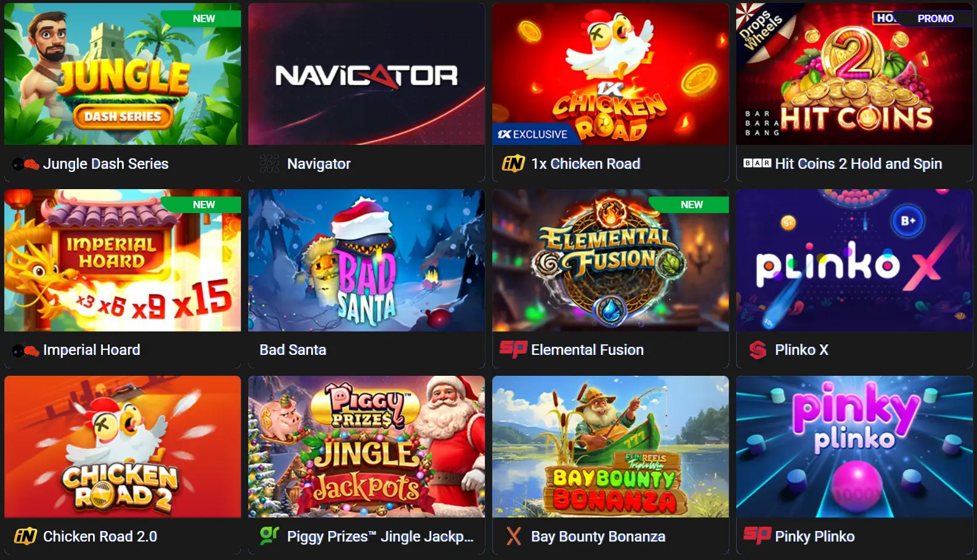This screenshot has height=560, width=977.
Task: Click the iN provider icon next to 1x Chicken Road
Action: (x=513, y=163)
